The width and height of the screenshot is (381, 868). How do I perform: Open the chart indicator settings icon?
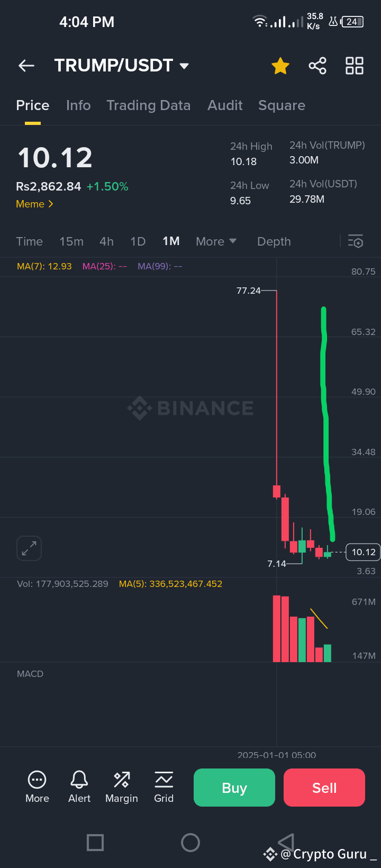(x=356, y=241)
